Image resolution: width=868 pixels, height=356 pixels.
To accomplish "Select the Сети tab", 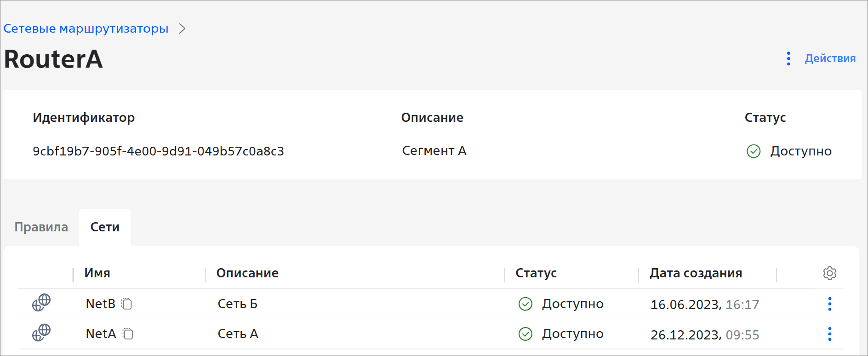I will pyautogui.click(x=105, y=227).
